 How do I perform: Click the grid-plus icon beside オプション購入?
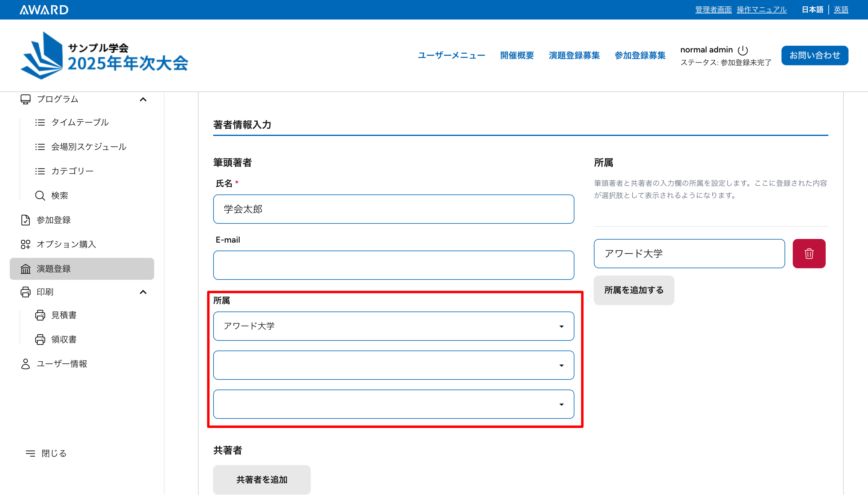click(26, 244)
